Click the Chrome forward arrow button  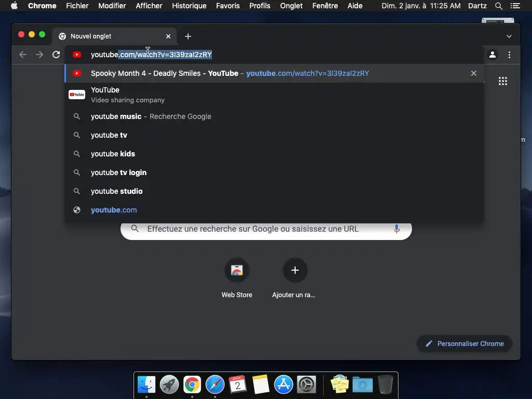pos(39,55)
